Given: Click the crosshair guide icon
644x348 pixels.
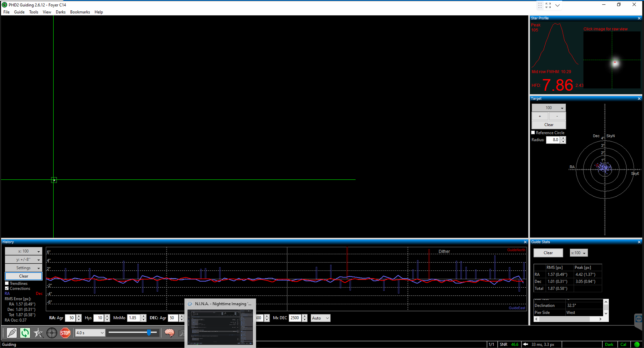Looking at the screenshot, I should (52, 333).
